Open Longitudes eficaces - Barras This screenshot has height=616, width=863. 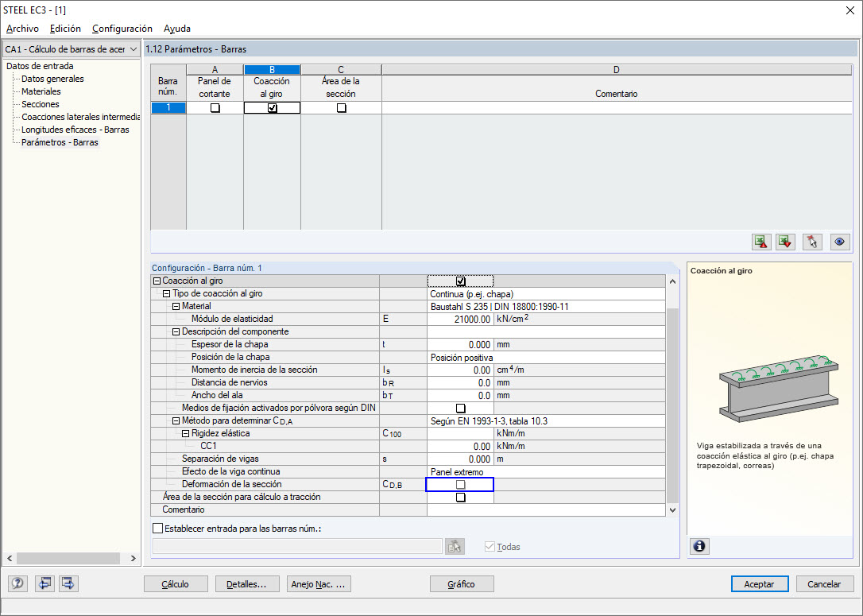(75, 130)
